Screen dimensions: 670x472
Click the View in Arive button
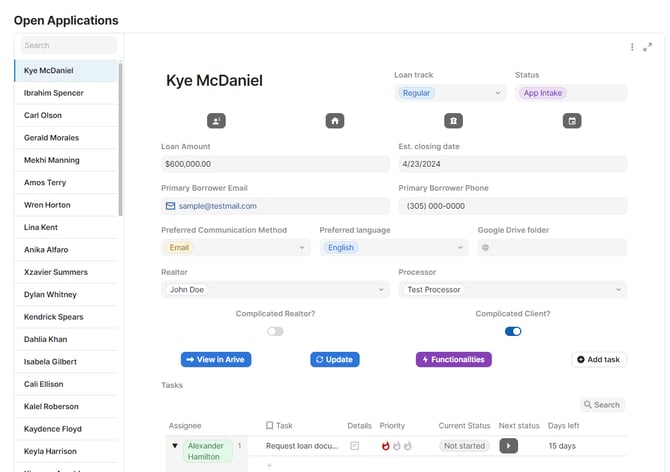coord(216,360)
